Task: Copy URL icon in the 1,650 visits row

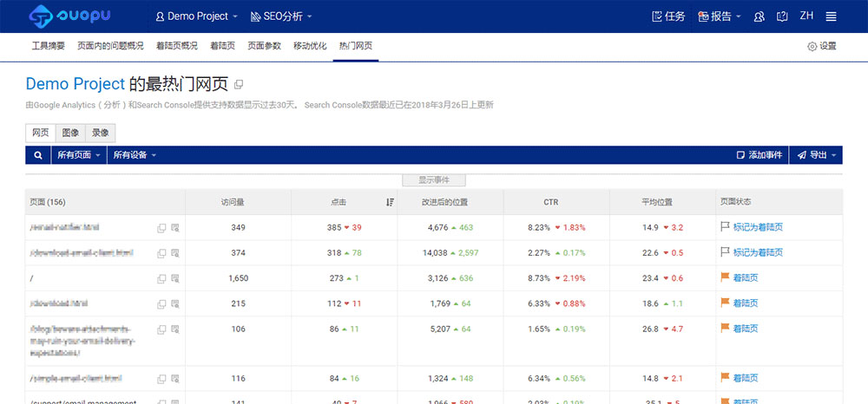Action: point(161,278)
